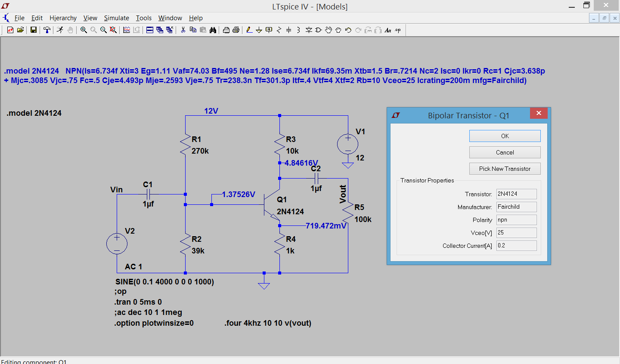Viewport: 620px width, 364px height.
Task: Select the Label Net tool
Action: tap(269, 30)
